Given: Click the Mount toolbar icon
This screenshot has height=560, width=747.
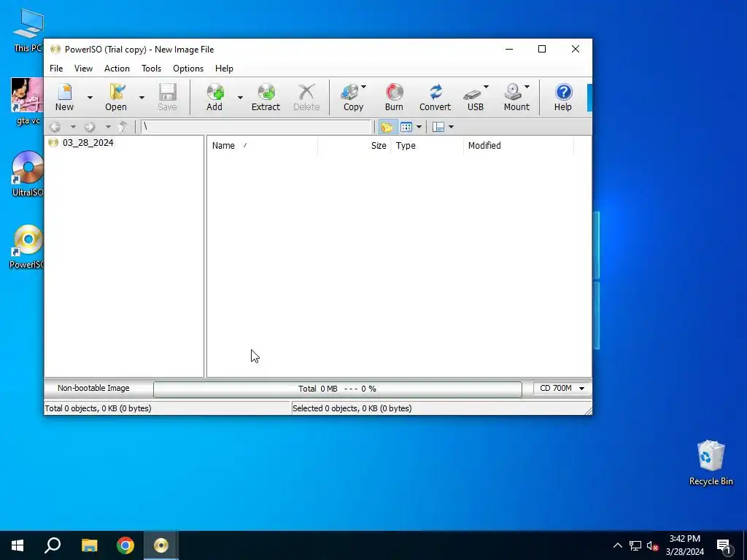Looking at the screenshot, I should (x=516, y=97).
